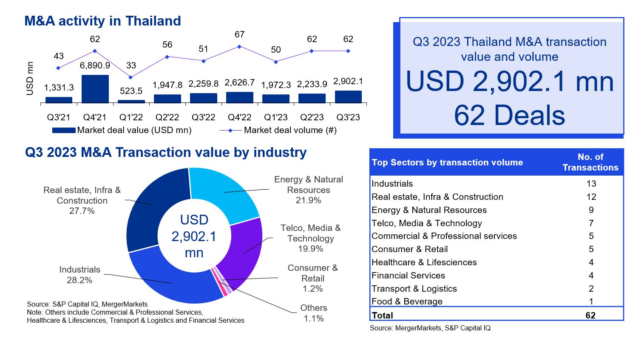Click the Q3'23 deal value bar
This screenshot has height=341, width=644.
(348, 97)
